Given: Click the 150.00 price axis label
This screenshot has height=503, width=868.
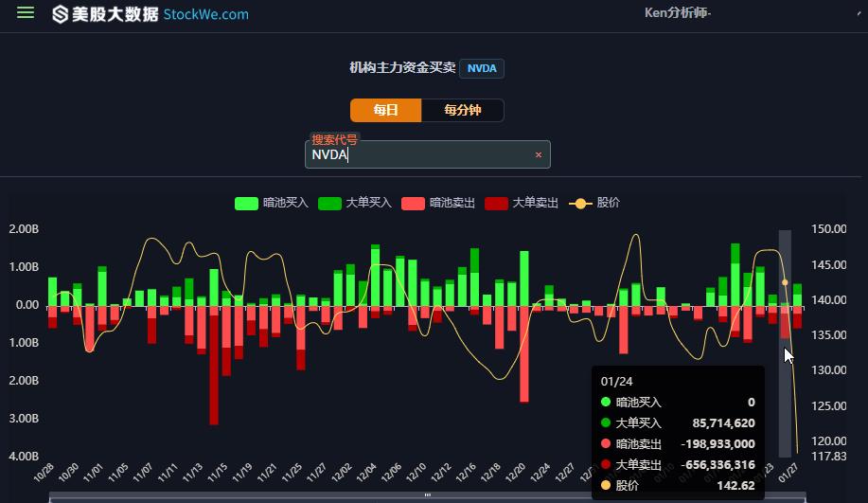Looking at the screenshot, I should tap(828, 229).
